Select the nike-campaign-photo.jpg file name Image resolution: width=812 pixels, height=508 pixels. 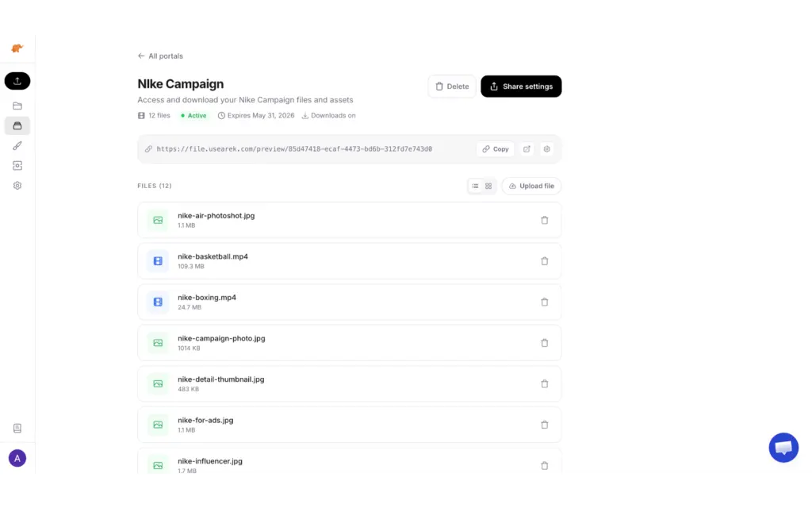click(x=221, y=338)
